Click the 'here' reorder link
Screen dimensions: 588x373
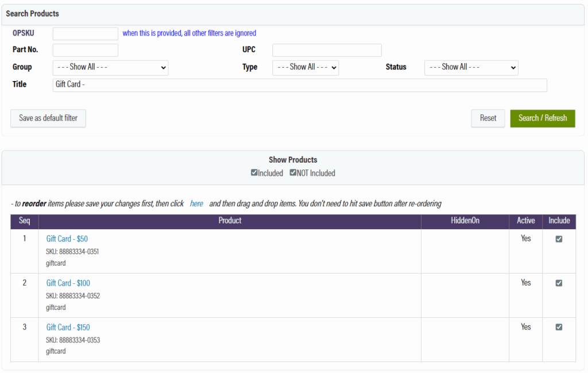tap(196, 203)
